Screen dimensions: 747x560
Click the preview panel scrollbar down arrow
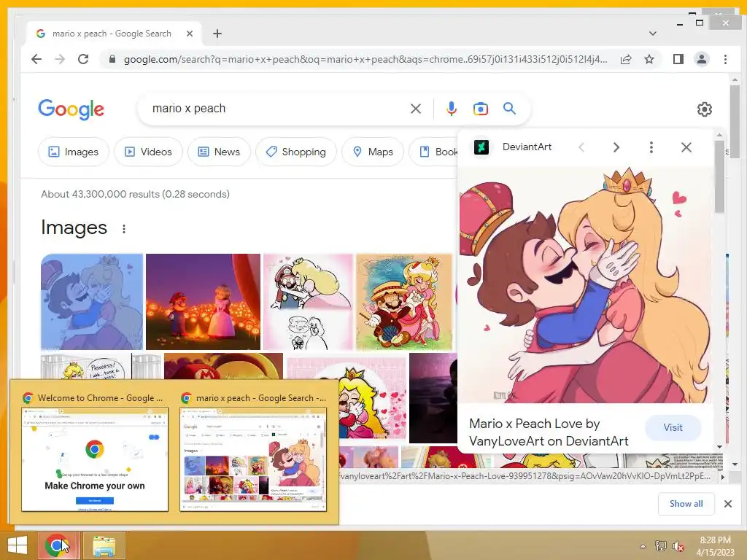tap(719, 447)
